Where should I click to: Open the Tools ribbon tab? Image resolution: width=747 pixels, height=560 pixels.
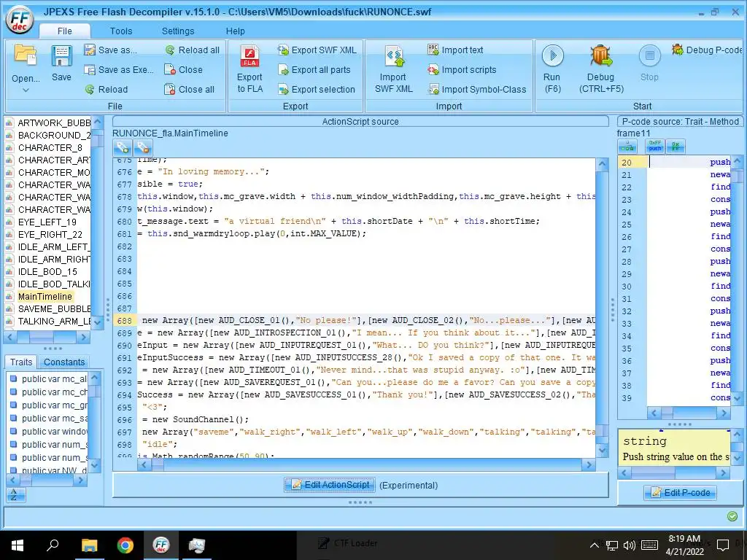click(121, 31)
